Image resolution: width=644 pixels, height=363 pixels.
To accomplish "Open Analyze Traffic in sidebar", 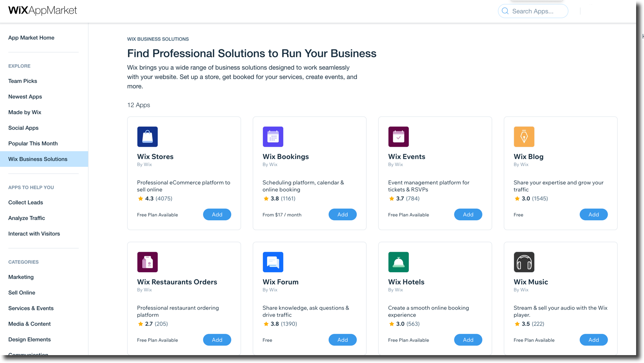I will coord(26,218).
